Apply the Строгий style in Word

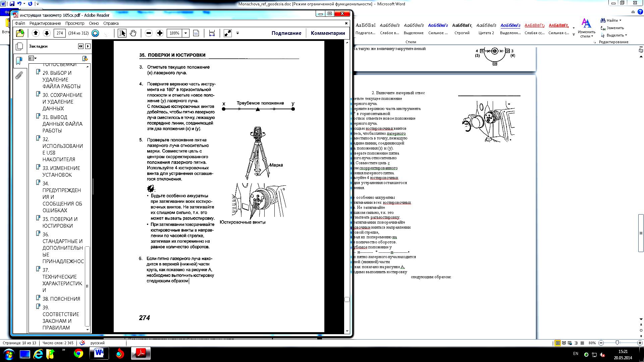click(462, 28)
